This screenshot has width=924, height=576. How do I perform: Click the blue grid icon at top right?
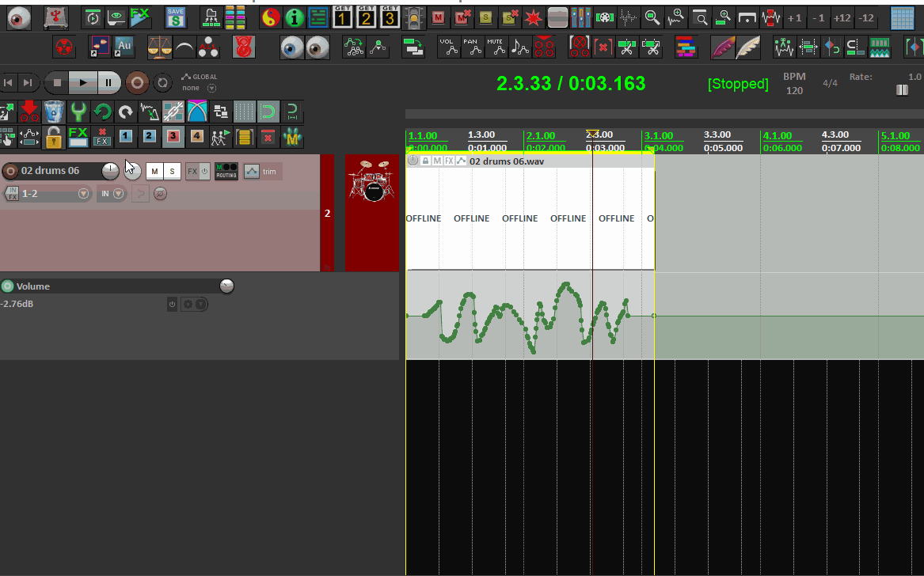click(x=902, y=18)
